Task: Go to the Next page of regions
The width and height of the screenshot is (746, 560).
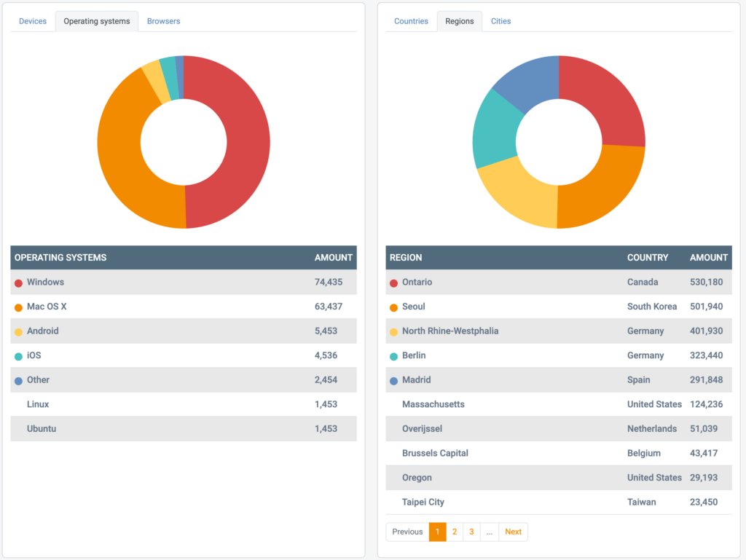Action: pos(513,532)
